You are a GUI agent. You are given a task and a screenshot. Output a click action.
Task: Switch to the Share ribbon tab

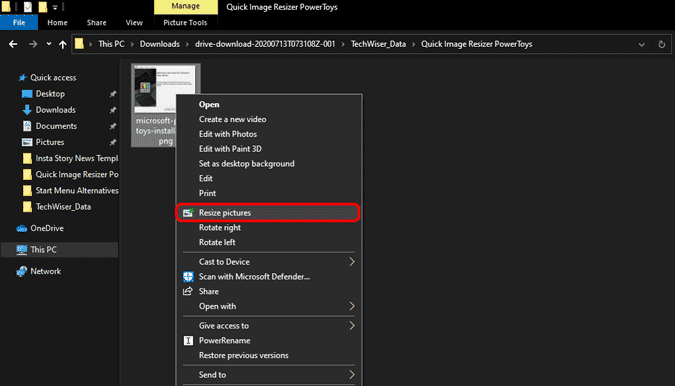(x=96, y=22)
